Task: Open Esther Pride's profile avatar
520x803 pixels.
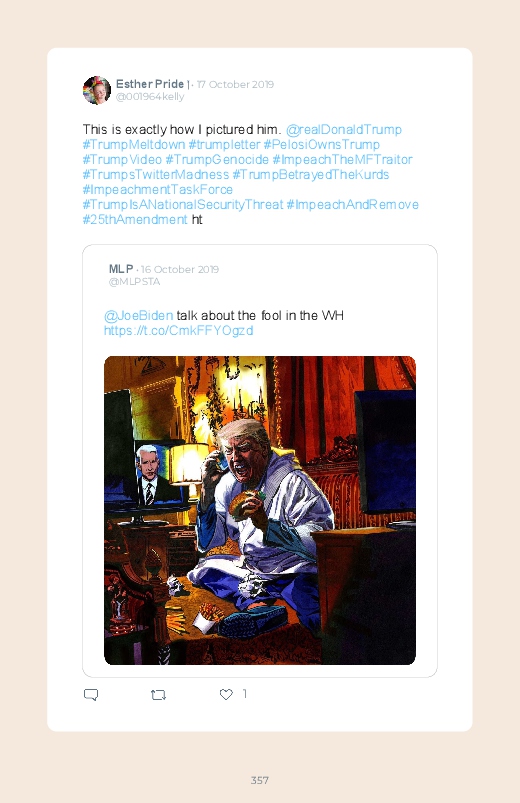Action: [x=97, y=90]
